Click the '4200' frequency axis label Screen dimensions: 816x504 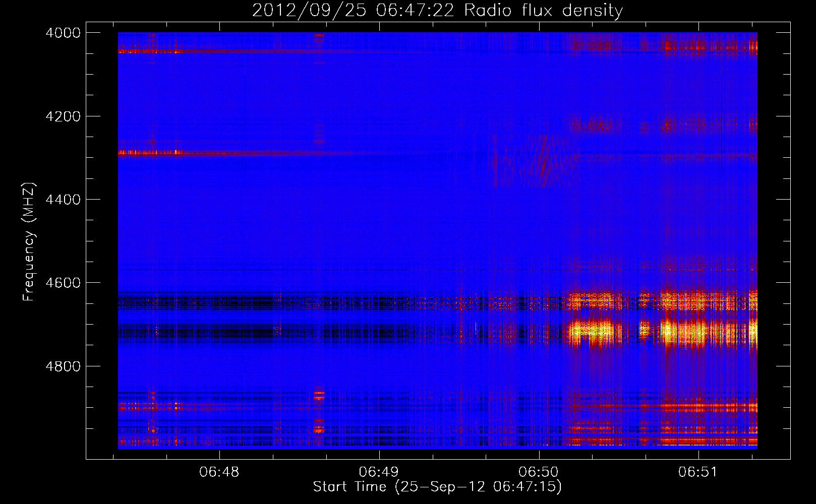(x=63, y=116)
